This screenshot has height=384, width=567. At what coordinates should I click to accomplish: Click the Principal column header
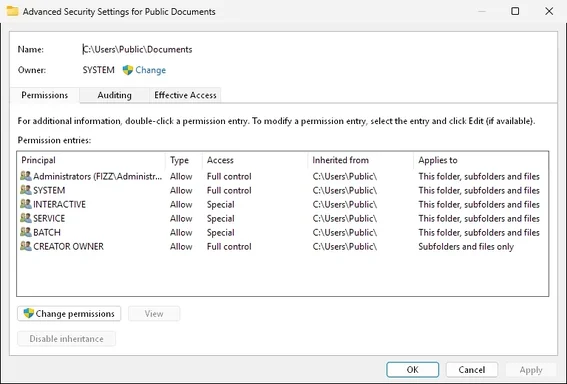91,160
